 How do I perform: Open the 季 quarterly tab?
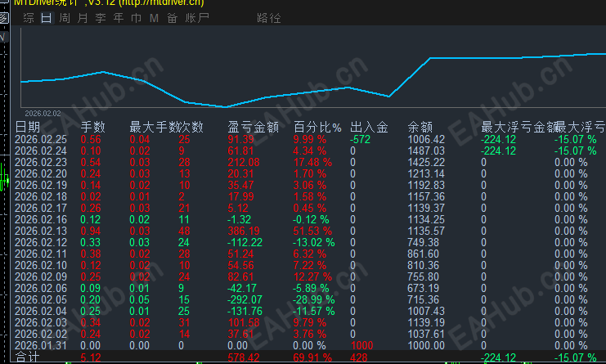(x=101, y=18)
